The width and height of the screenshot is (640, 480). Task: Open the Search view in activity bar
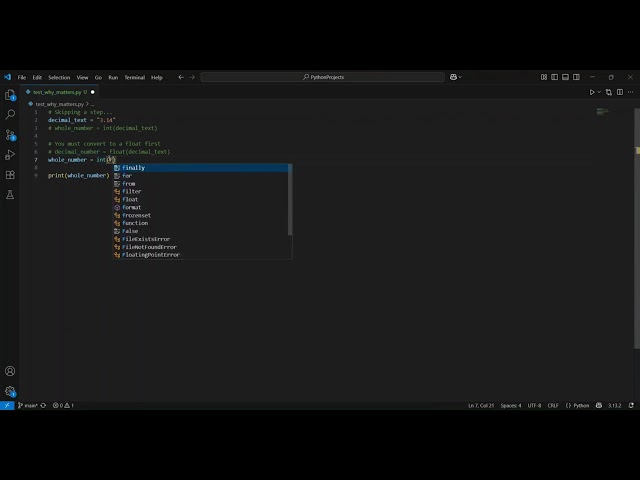(x=10, y=115)
